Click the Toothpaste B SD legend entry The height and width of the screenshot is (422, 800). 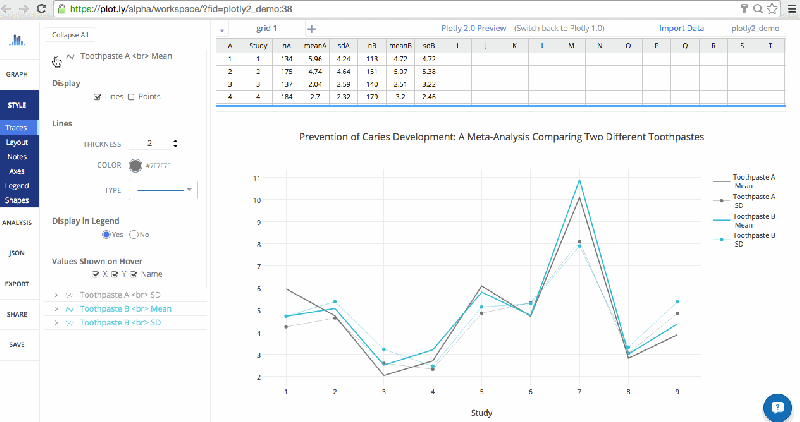click(744, 239)
